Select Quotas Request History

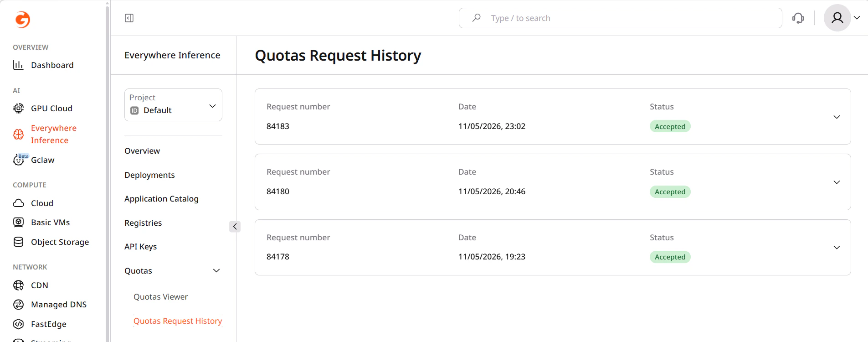[178, 321]
